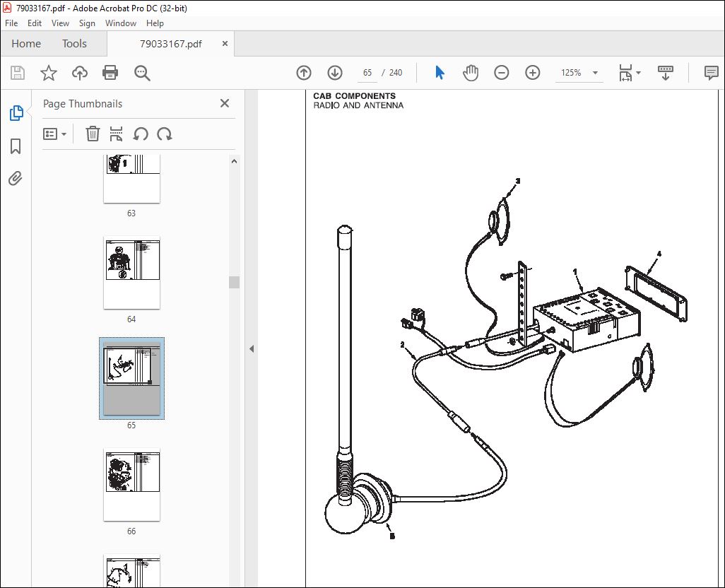Delete selected page with trash icon
The image size is (725, 588).
click(93, 134)
